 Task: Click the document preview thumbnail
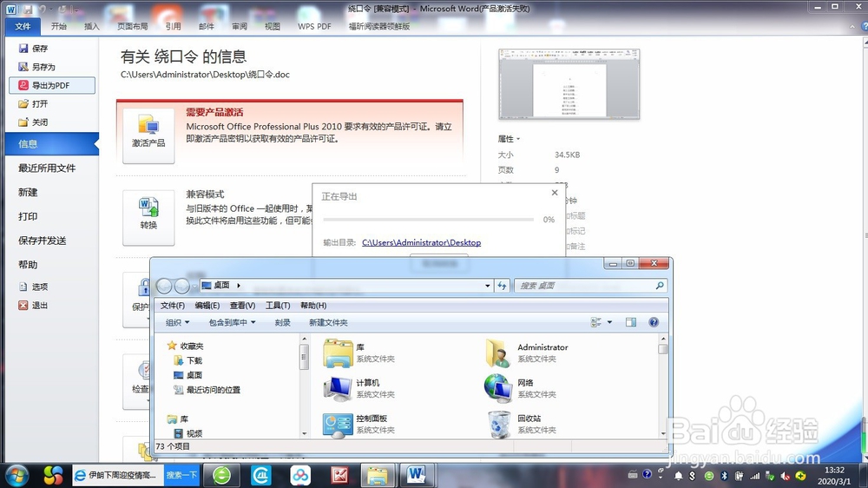(569, 84)
